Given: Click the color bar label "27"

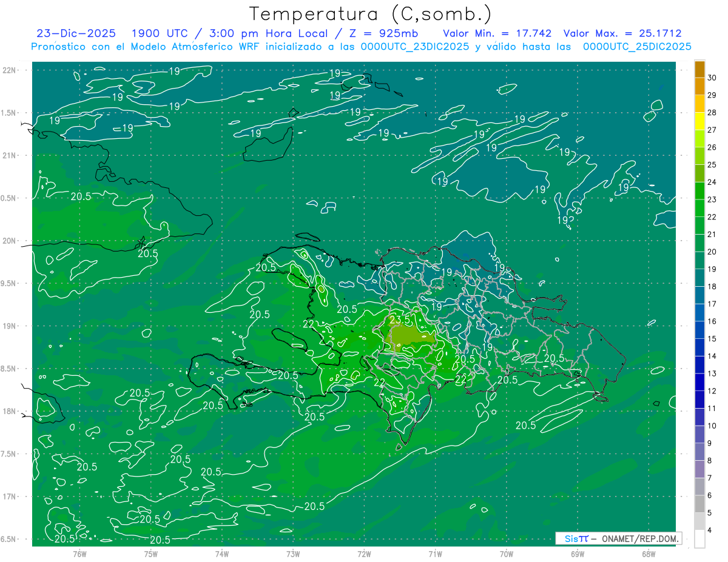Looking at the screenshot, I should (x=712, y=130).
